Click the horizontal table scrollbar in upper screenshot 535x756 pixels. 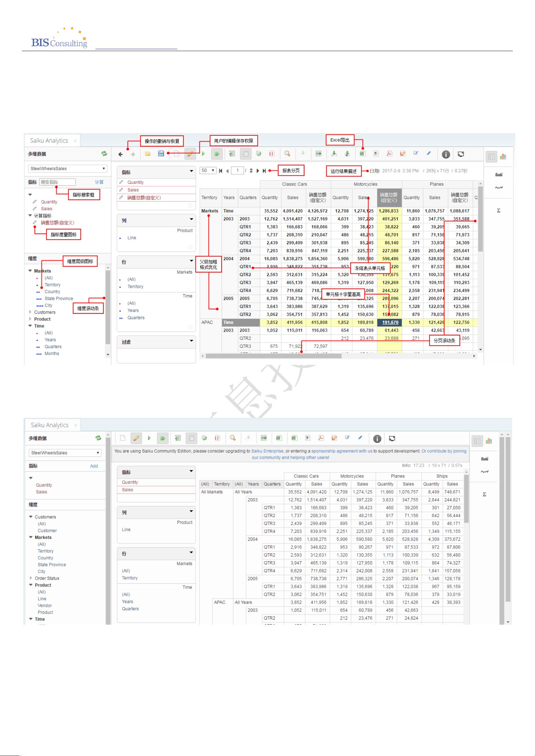274,356
